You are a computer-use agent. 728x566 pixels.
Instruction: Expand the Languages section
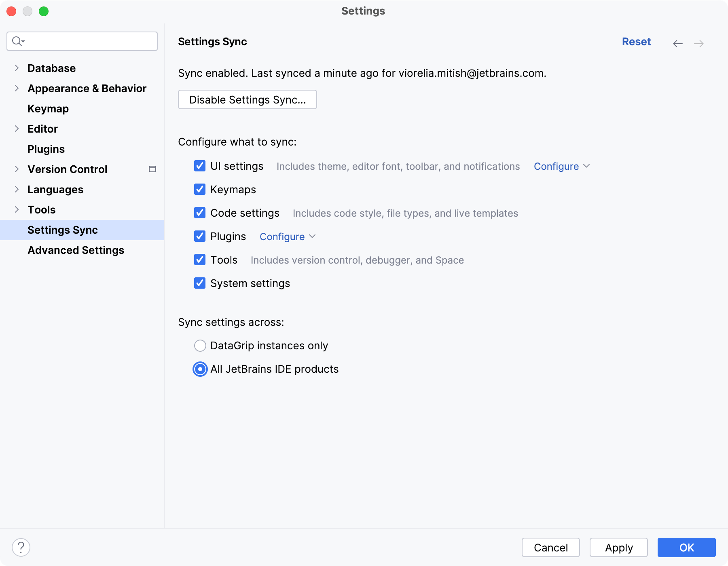pyautogui.click(x=17, y=189)
